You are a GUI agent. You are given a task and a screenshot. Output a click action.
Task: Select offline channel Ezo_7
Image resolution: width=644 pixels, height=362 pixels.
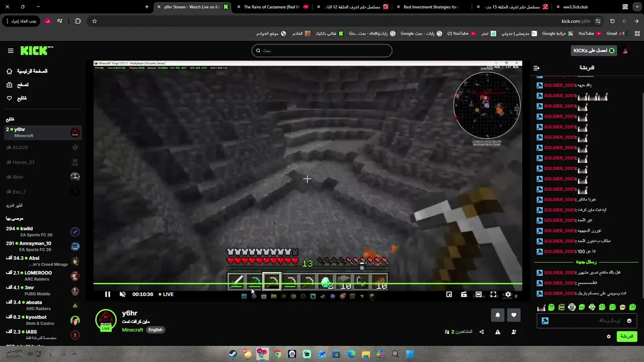point(43,192)
